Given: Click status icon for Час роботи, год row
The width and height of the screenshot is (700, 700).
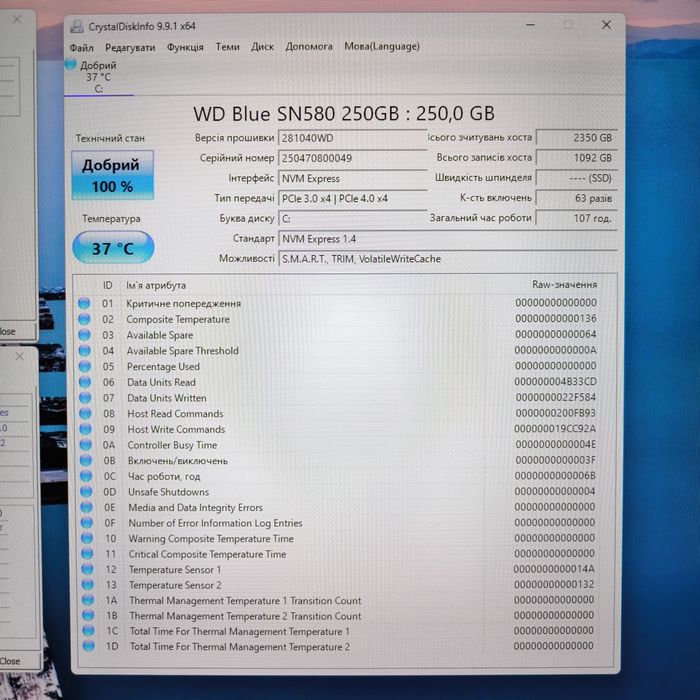Looking at the screenshot, I should pos(86,476).
